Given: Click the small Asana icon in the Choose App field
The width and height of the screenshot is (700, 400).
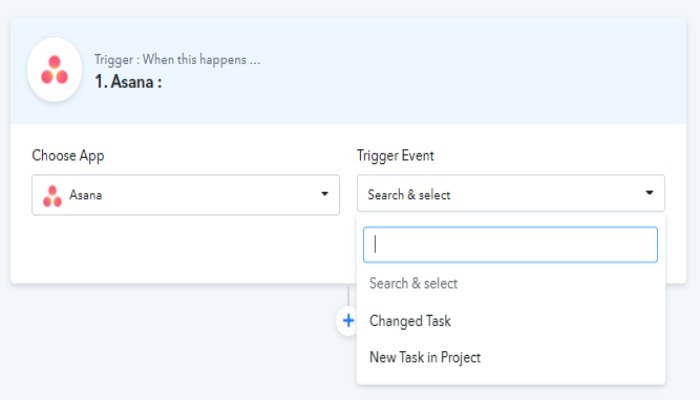Looking at the screenshot, I should click(52, 195).
